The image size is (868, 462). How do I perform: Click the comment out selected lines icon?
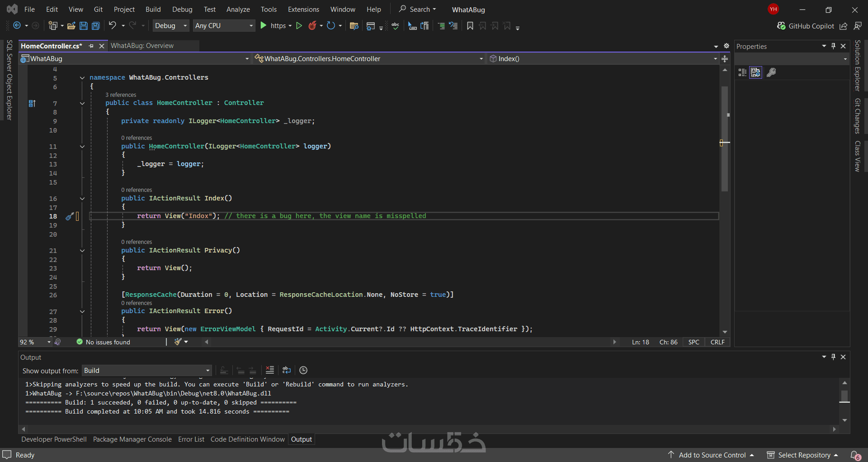tap(442, 26)
